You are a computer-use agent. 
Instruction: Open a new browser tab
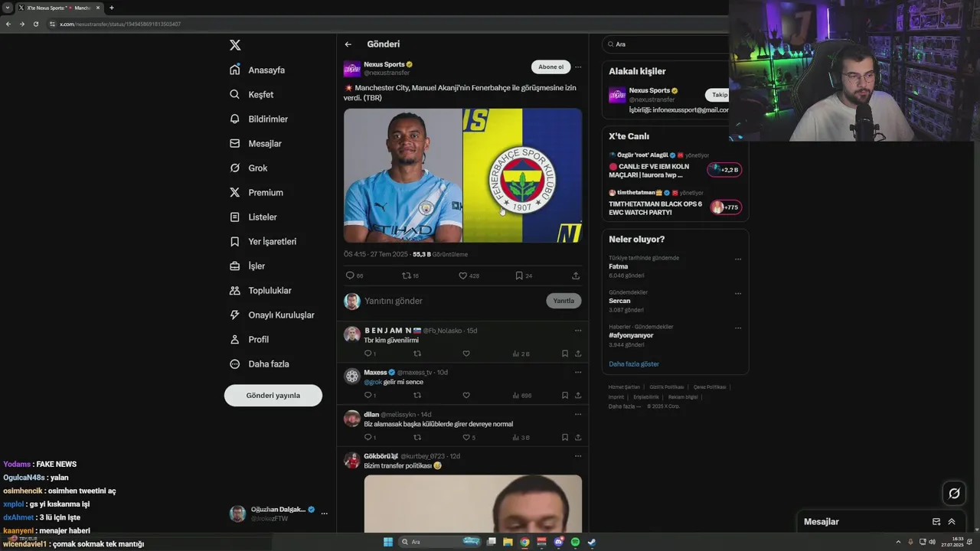coord(112,8)
